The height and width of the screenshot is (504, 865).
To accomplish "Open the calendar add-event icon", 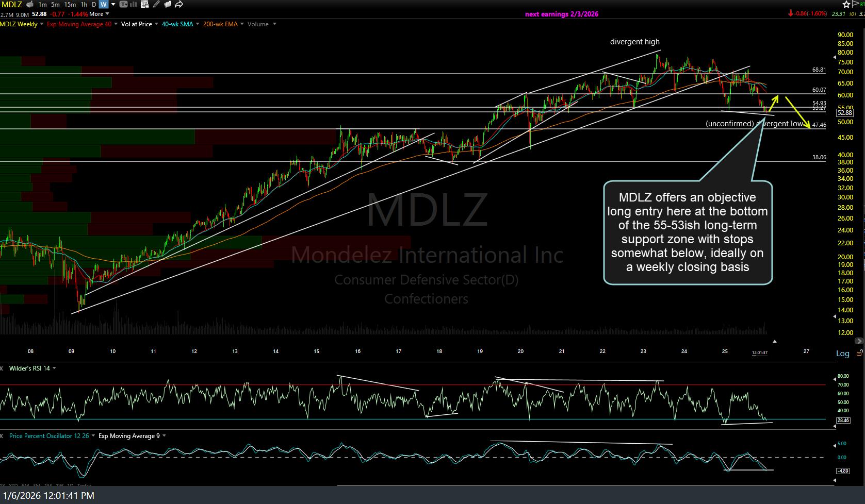I will pyautogui.click(x=145, y=5).
